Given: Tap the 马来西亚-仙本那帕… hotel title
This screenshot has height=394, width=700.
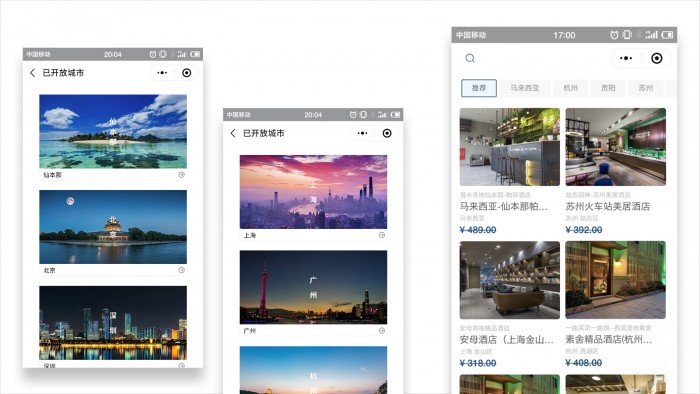Looking at the screenshot, I should point(504,206).
